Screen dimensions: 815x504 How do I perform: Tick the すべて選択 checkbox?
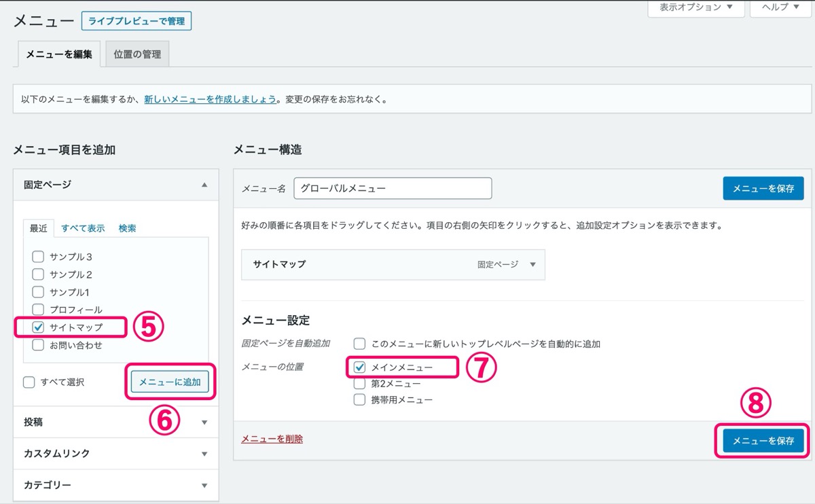click(x=29, y=382)
